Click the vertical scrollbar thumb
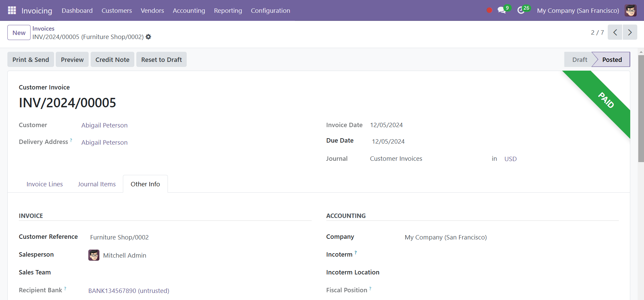644x300 pixels. click(641, 109)
